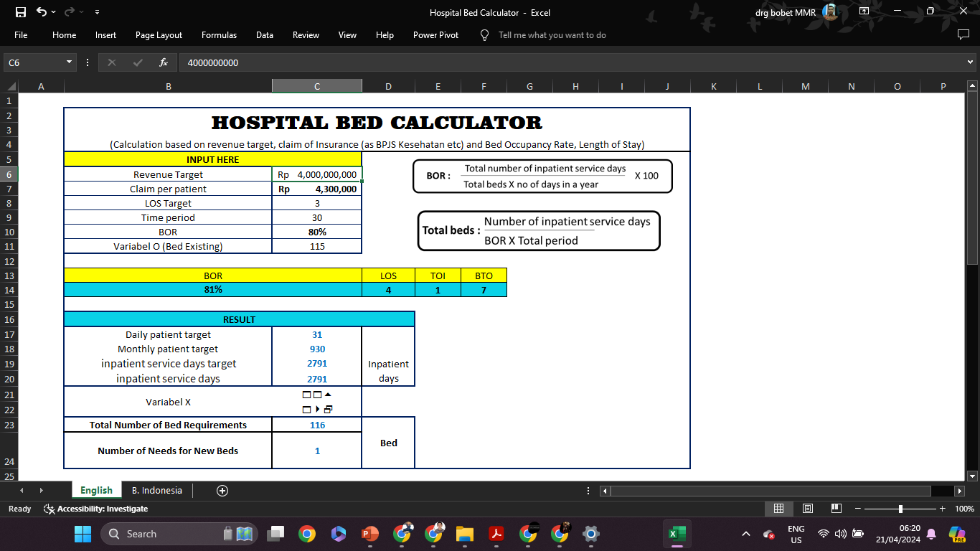
Task: Open the notification bell
Action: click(931, 534)
